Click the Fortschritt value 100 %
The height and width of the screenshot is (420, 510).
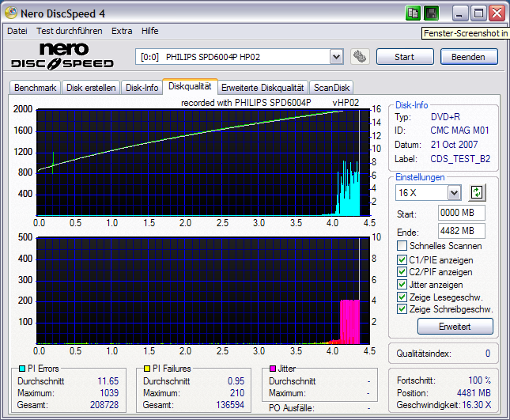point(479,380)
